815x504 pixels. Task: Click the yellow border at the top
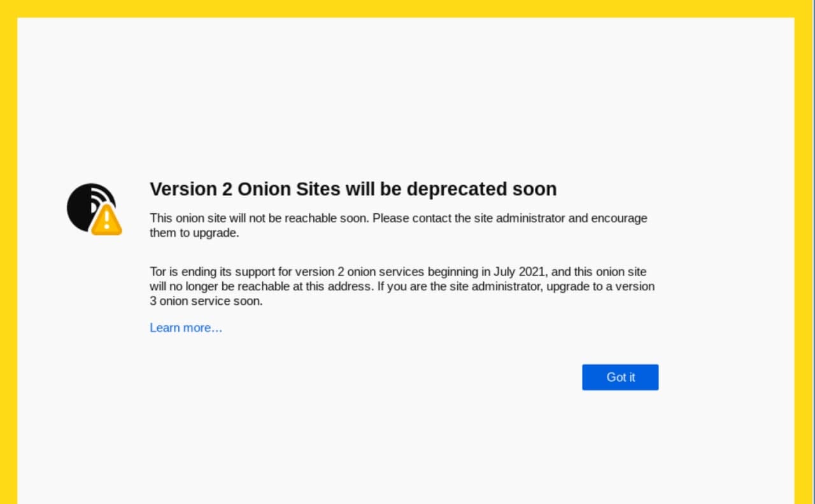click(x=407, y=8)
